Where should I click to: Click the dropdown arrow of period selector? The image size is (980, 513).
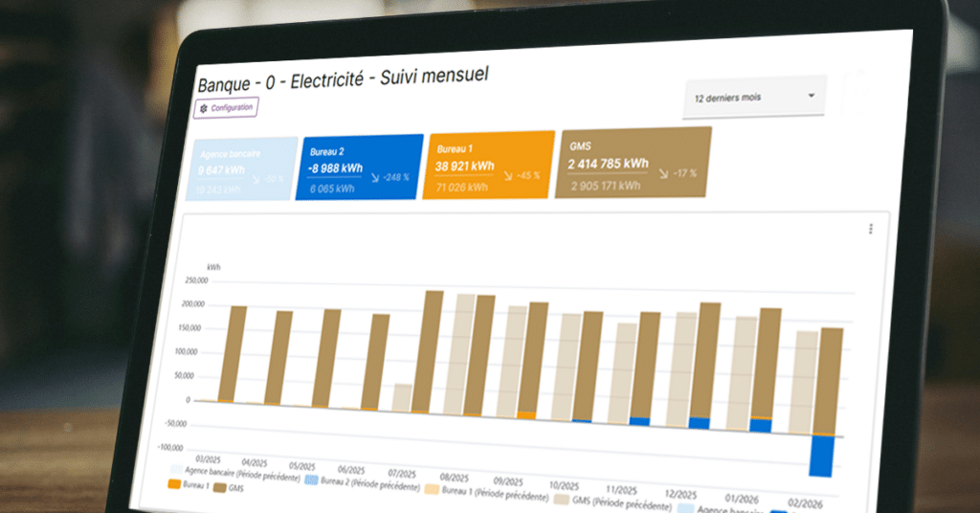click(x=812, y=97)
